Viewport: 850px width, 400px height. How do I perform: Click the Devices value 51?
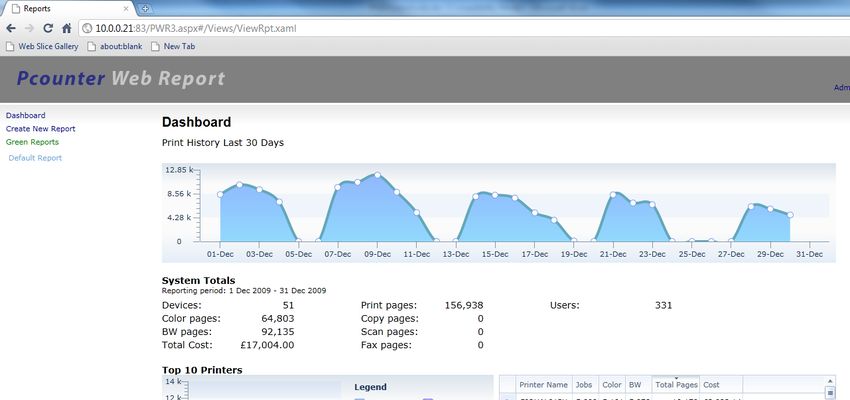[288, 305]
